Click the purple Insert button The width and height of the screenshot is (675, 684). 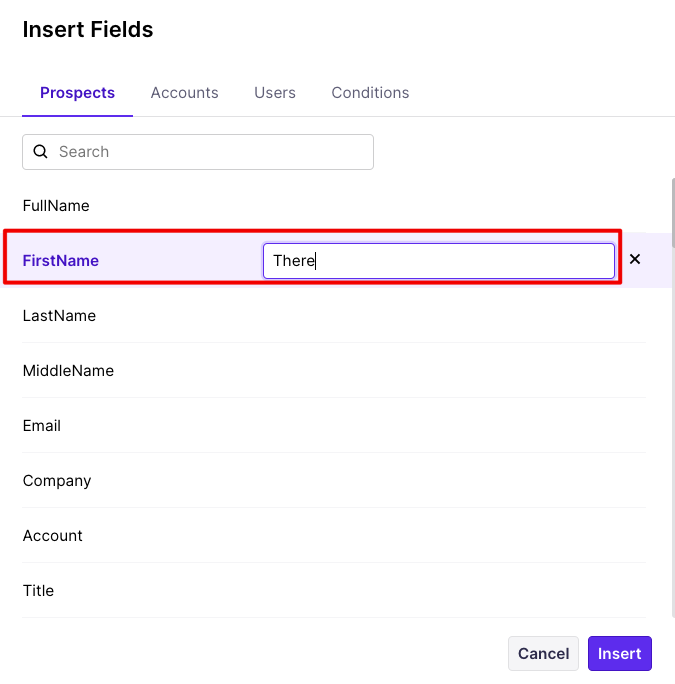tap(620, 654)
